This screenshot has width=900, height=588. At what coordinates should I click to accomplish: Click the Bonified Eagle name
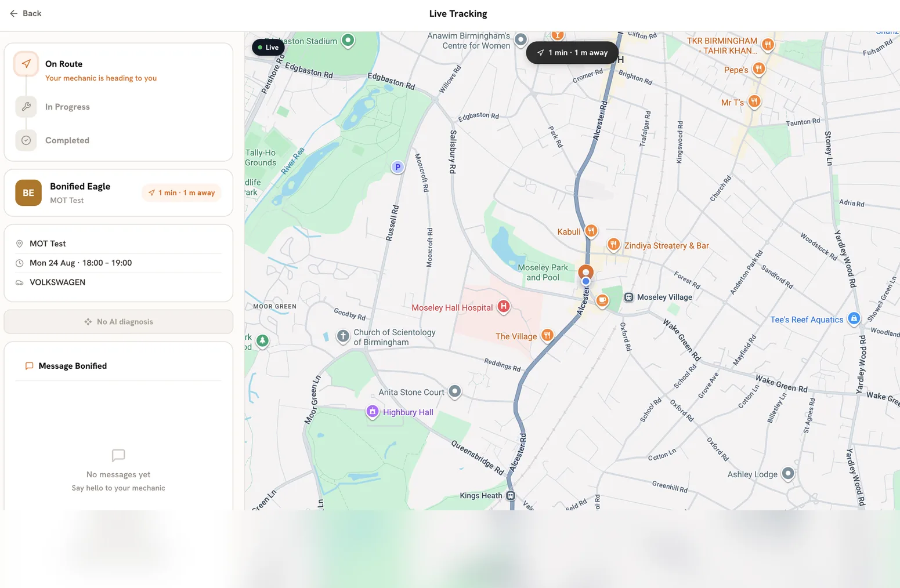pyautogui.click(x=80, y=186)
